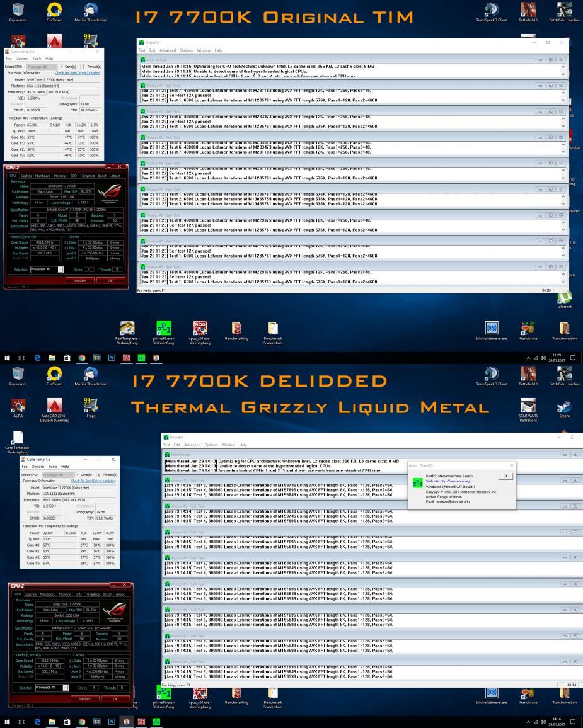Open Chrome from the upper taskbar
Image resolution: width=583 pixels, height=728 pixels.
pos(82,358)
